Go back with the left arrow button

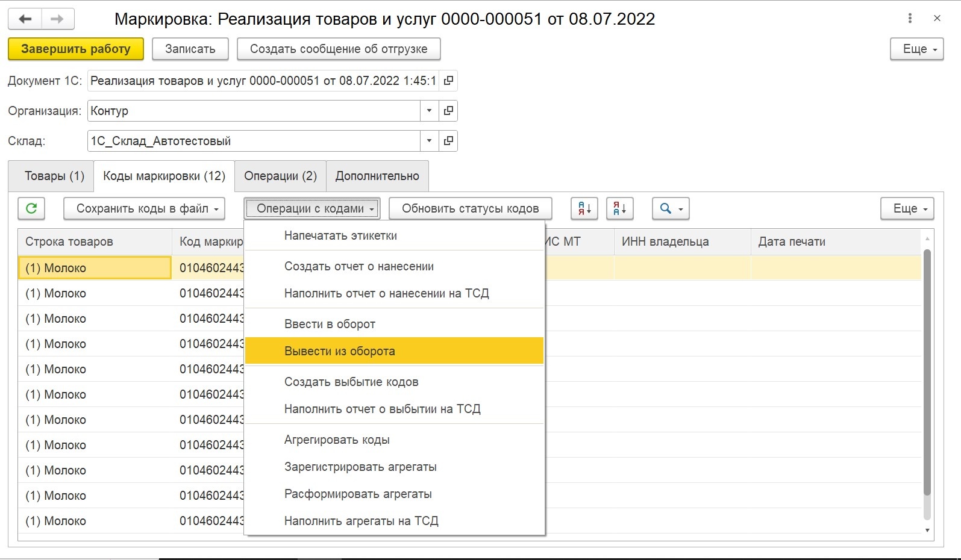[25, 19]
